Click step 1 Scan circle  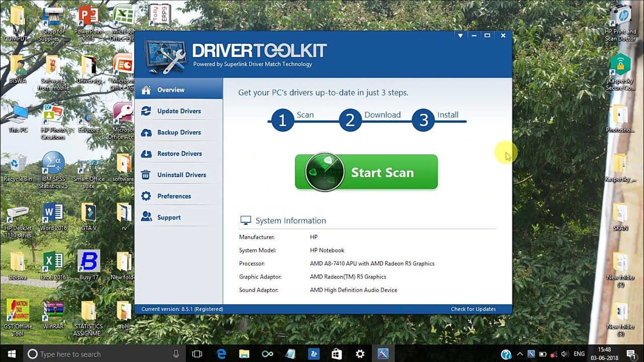[x=283, y=120]
